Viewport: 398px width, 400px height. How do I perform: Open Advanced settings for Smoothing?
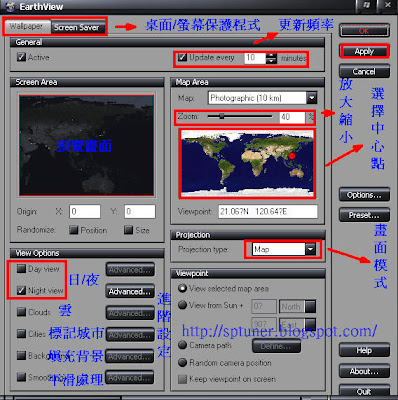pos(130,378)
